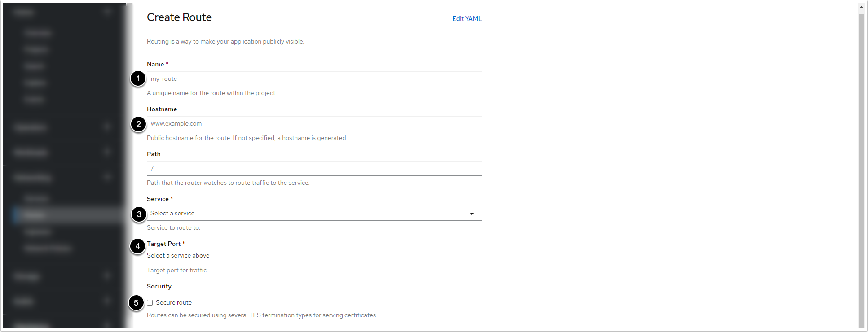Viewport: 868px width, 332px height.
Task: Click the Hostname field label
Action: point(162,109)
